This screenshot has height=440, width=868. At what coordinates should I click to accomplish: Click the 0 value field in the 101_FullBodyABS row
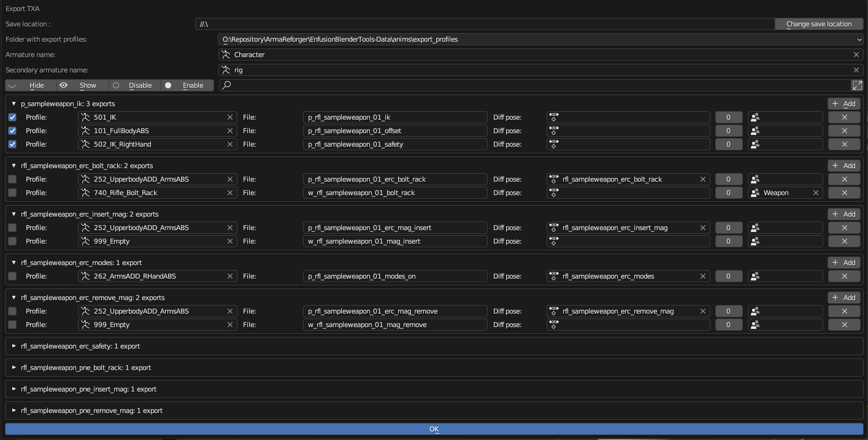click(x=728, y=131)
